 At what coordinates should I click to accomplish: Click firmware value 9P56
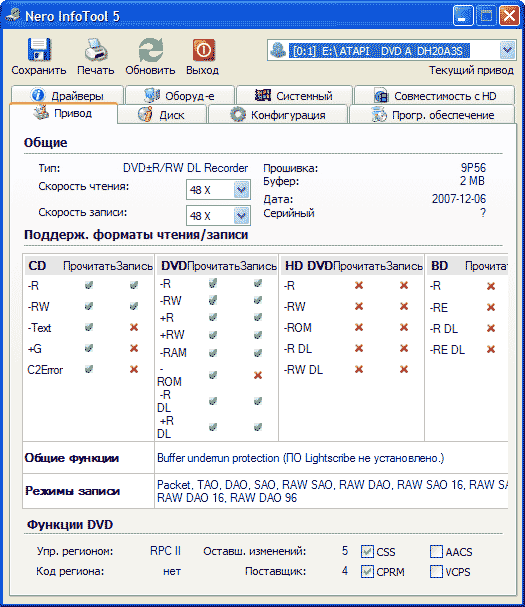(473, 168)
